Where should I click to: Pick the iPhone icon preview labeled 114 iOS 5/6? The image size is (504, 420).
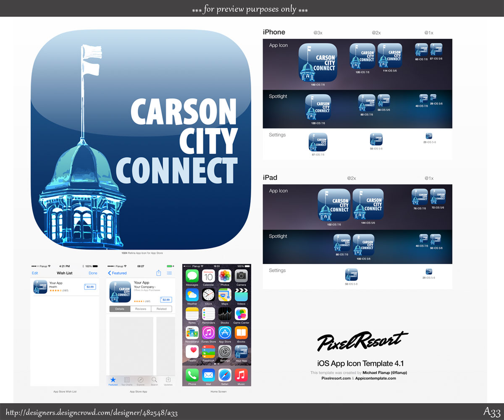pyautogui.click(x=390, y=55)
